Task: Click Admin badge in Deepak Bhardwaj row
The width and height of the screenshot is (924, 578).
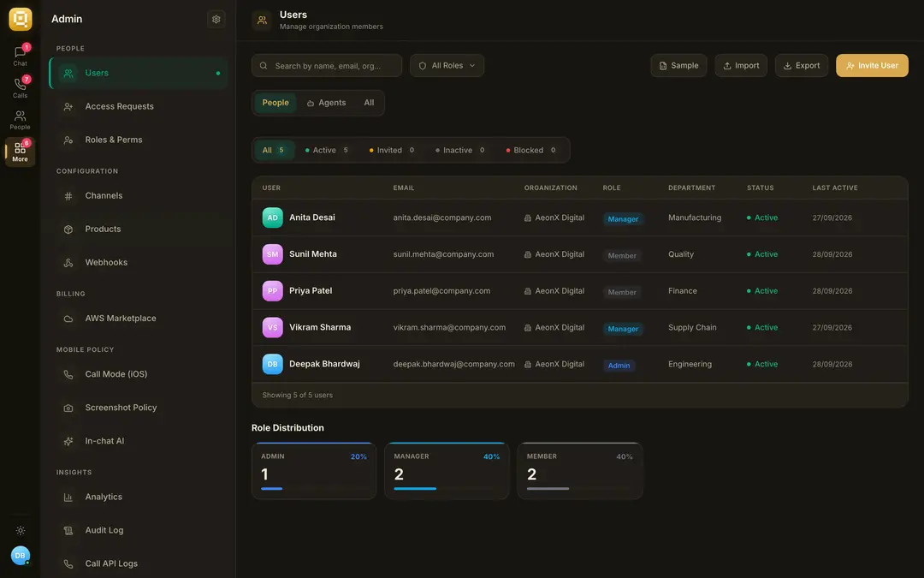Action: pos(619,365)
